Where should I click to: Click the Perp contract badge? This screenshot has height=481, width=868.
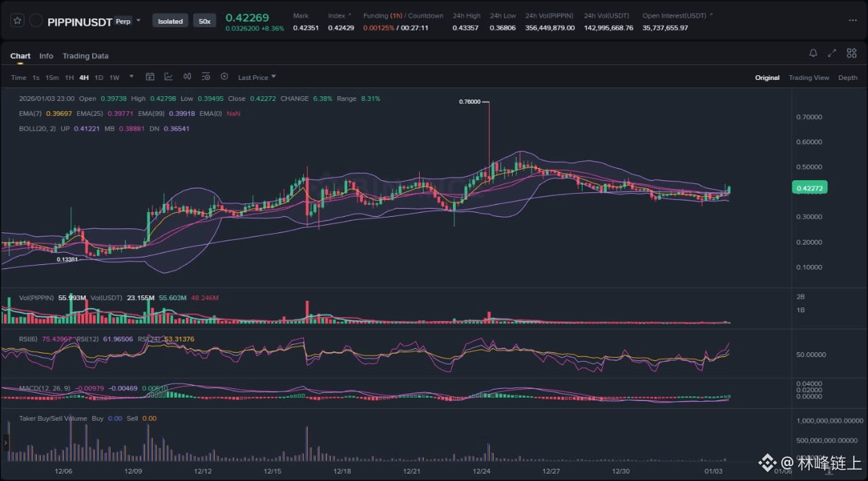tap(123, 20)
